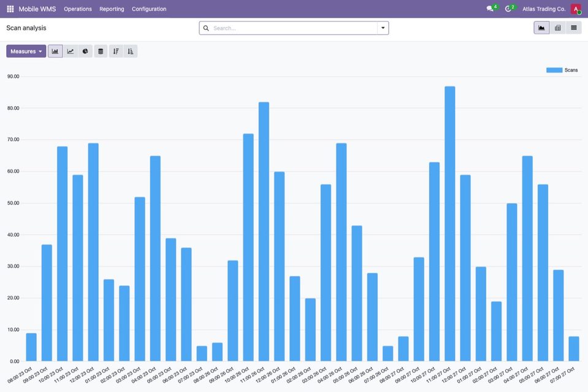588x392 pixels.
Task: Open the activities clock icon with badge 2
Action: [x=508, y=9]
